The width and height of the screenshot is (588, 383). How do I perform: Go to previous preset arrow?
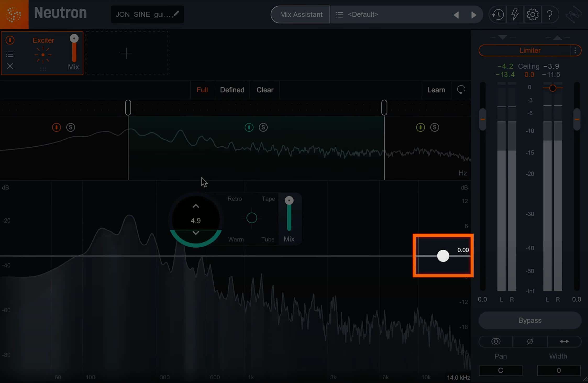click(x=456, y=15)
